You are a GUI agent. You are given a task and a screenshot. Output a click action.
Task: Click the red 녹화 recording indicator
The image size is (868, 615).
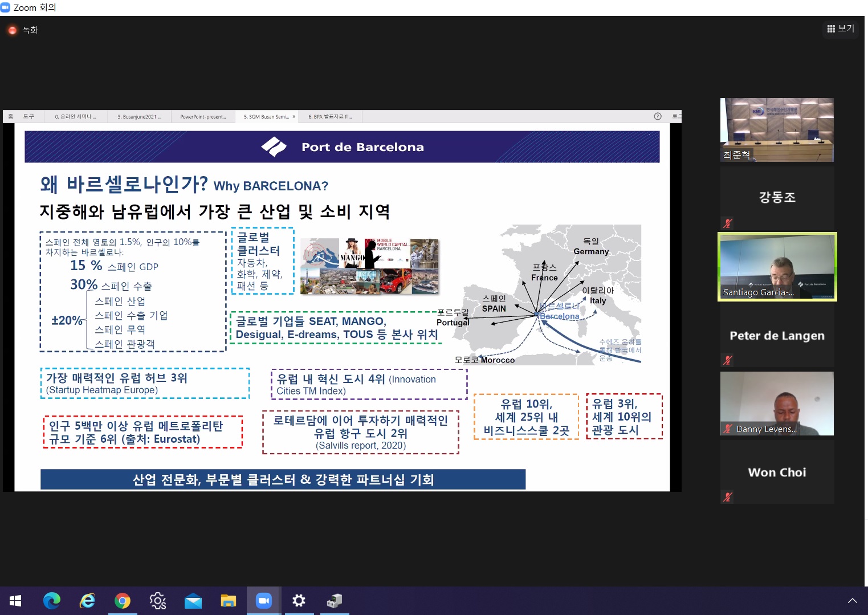point(12,30)
